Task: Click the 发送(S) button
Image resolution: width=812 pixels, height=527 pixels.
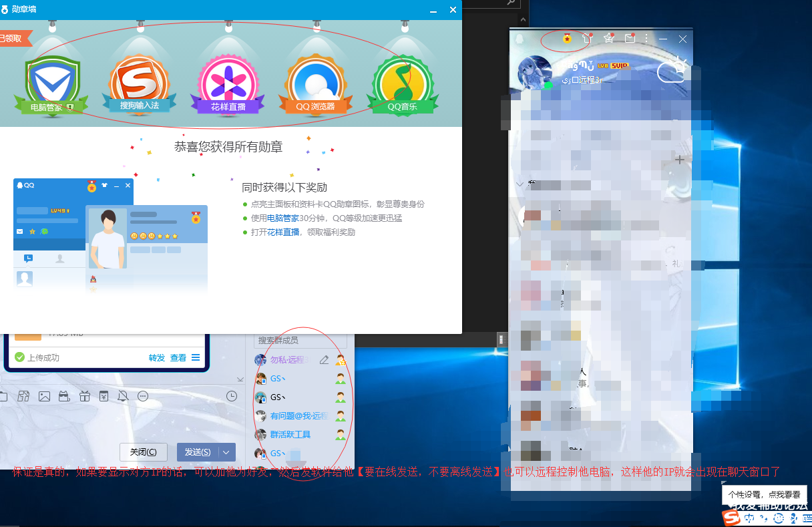Action: tap(198, 452)
